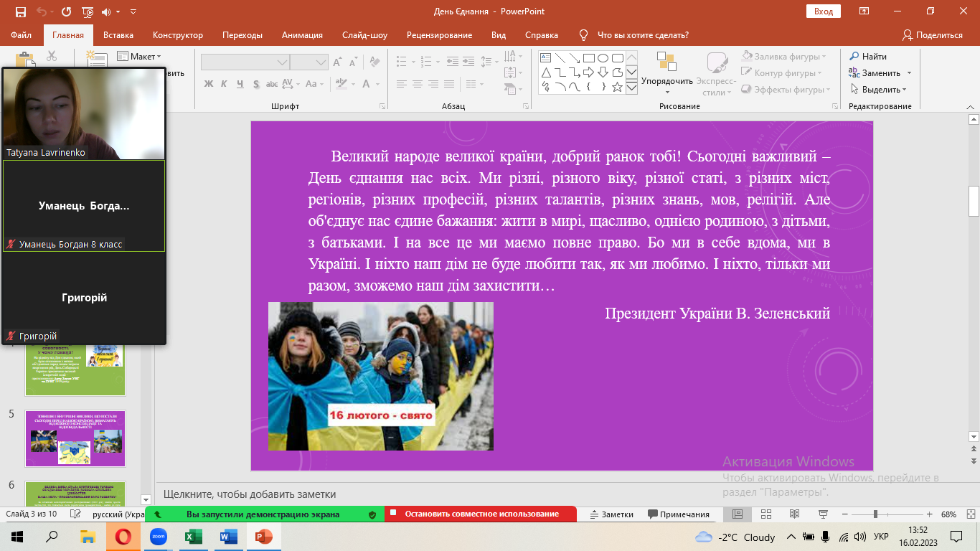980x551 pixels.
Task: Align text to the left
Action: pyautogui.click(x=402, y=84)
